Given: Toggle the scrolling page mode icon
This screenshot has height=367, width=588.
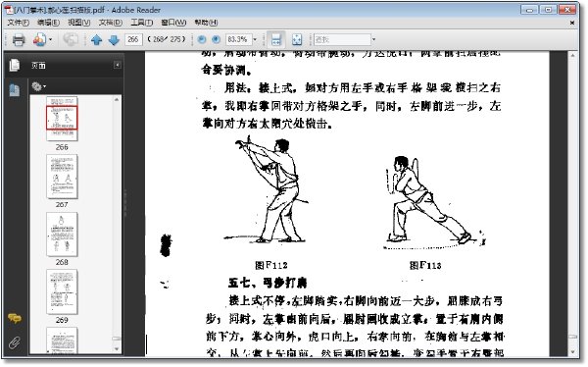Looking at the screenshot, I should coord(276,39).
